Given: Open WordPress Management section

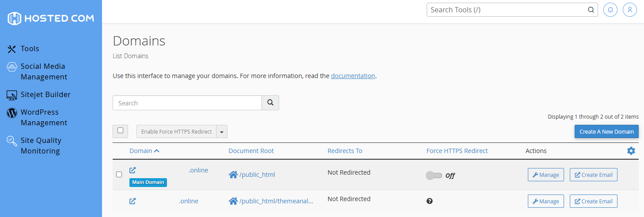Looking at the screenshot, I should tap(44, 118).
